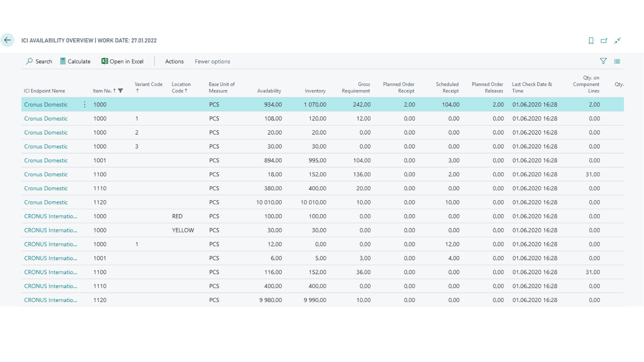Open the Item No. column filter dropdown
Image resolution: width=644 pixels, height=362 pixels.
click(x=121, y=91)
